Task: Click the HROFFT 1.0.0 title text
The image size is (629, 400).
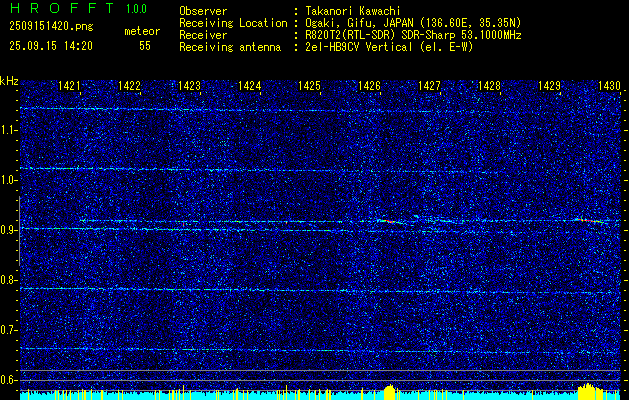Action: pos(79,8)
